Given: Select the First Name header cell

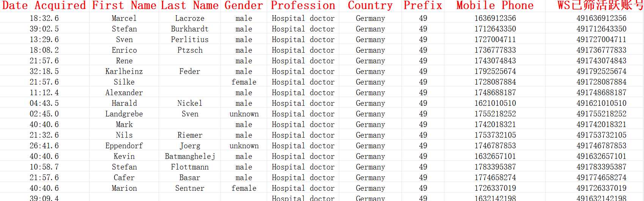Looking at the screenshot, I should [x=124, y=6].
